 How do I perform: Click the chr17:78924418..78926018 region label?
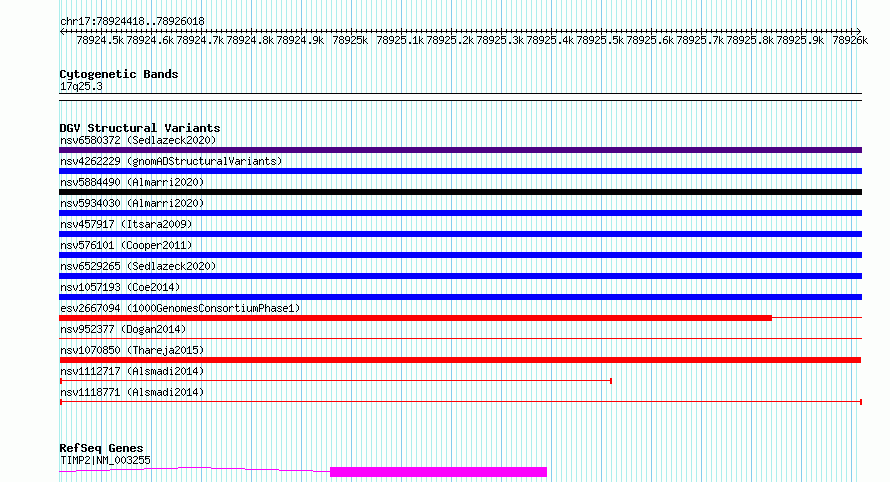[x=132, y=22]
